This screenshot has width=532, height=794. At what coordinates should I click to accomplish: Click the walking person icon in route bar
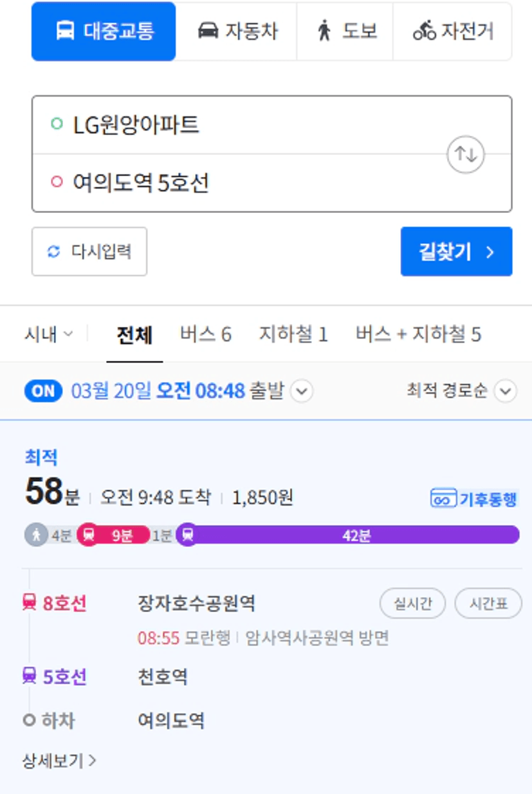[x=37, y=535]
